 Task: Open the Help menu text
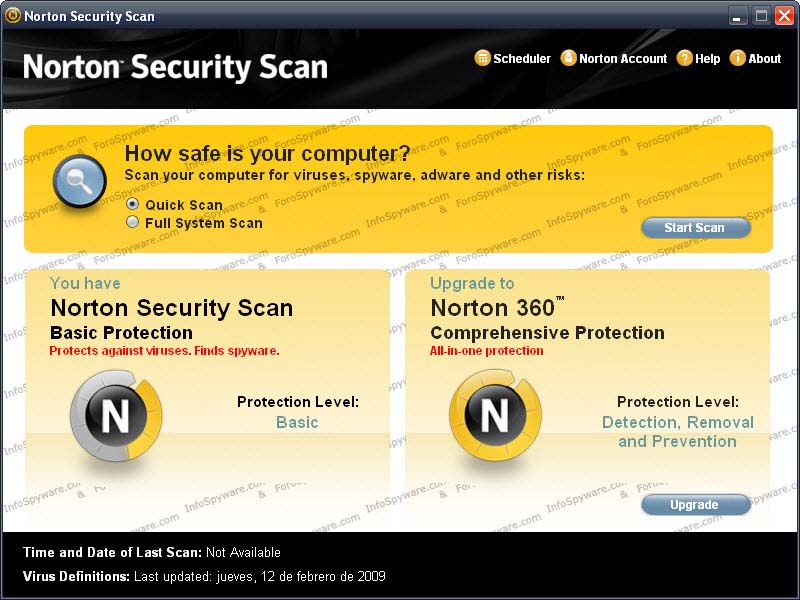click(708, 59)
